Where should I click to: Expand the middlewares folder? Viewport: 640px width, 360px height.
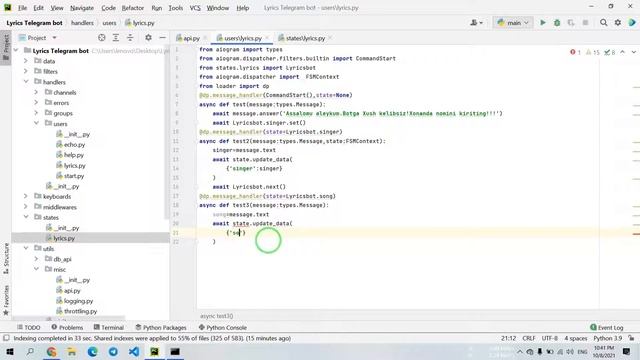26,207
